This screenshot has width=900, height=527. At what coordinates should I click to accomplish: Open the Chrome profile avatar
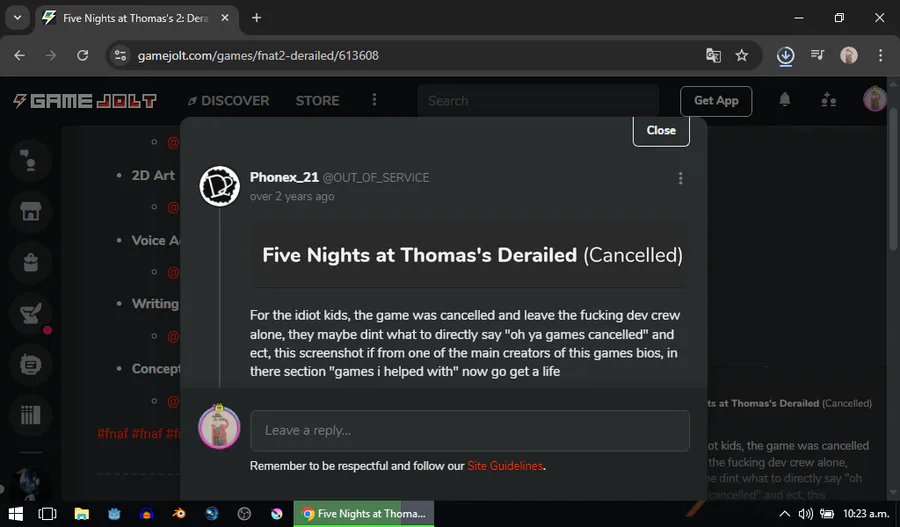(849, 56)
